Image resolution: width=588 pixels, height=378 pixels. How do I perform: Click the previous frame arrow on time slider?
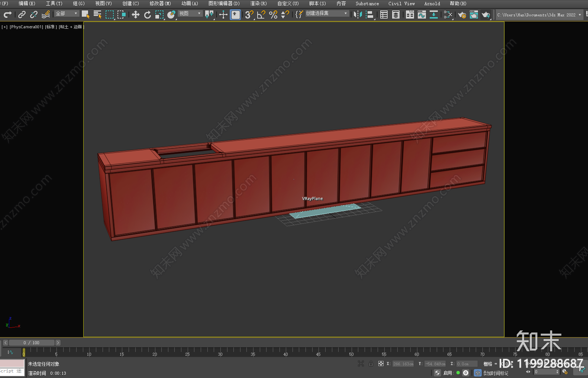click(x=5, y=343)
